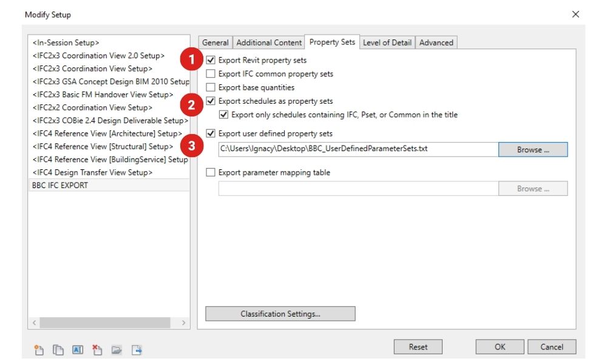The height and width of the screenshot is (364, 607).
Task: Click the user defined property sets path field
Action: pyautogui.click(x=359, y=149)
